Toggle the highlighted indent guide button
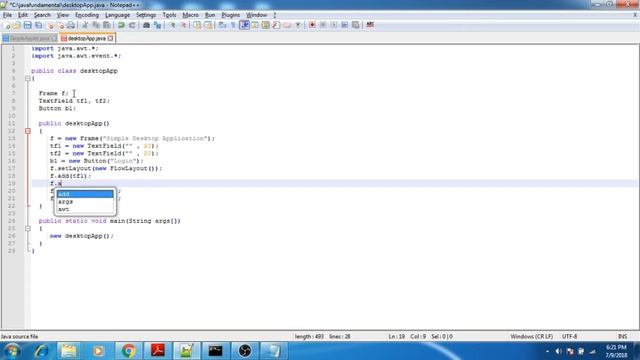This screenshot has width=640, height=360. click(244, 25)
